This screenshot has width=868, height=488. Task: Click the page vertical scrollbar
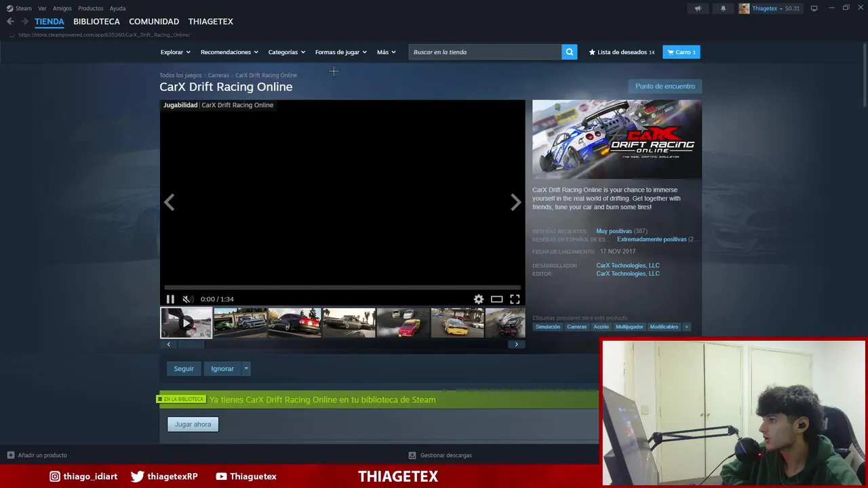(x=864, y=75)
